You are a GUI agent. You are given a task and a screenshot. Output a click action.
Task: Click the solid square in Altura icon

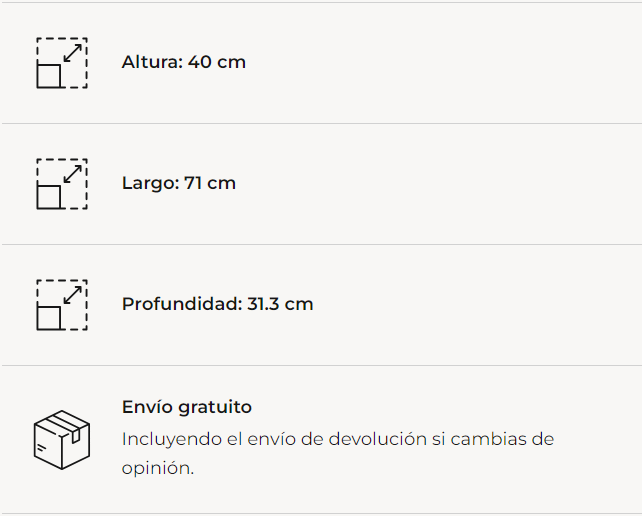(x=49, y=76)
